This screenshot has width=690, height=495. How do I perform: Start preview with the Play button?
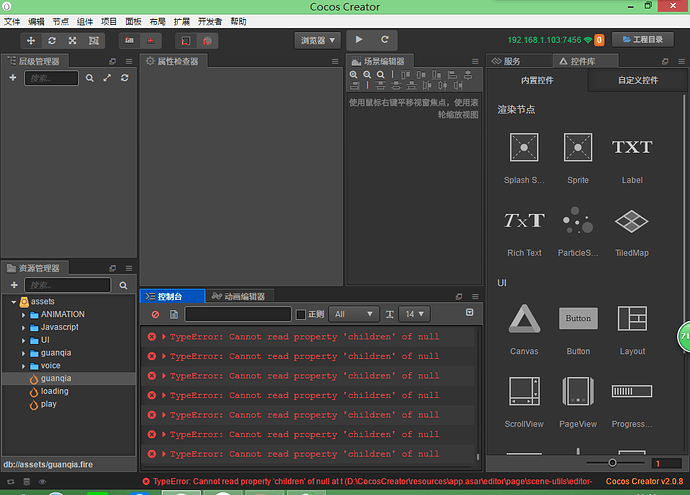(x=359, y=40)
